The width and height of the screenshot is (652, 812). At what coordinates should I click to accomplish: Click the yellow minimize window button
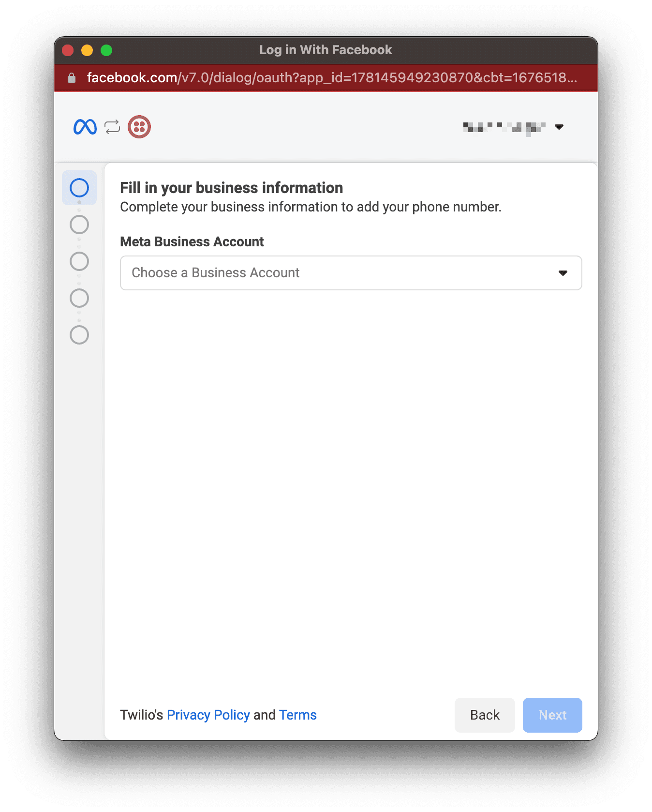pos(87,50)
